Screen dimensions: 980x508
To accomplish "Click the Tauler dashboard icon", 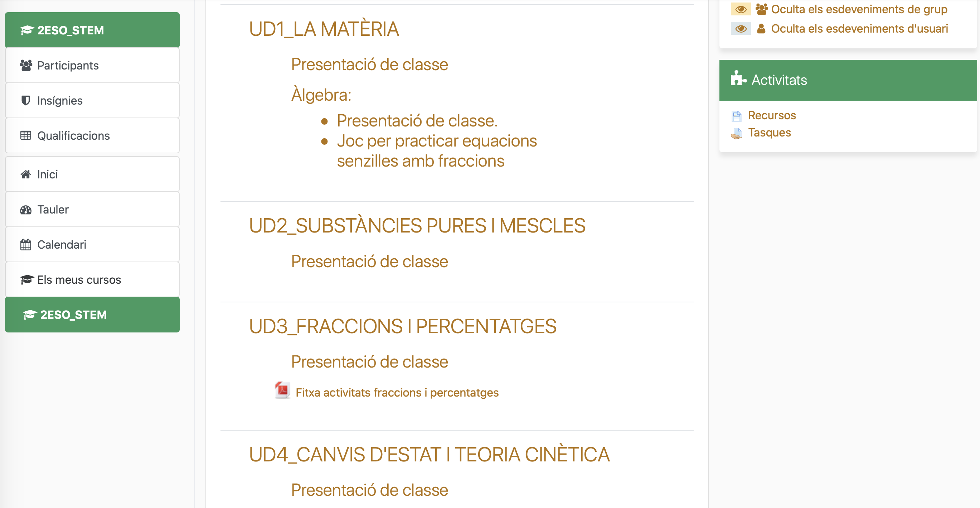I will [26, 210].
